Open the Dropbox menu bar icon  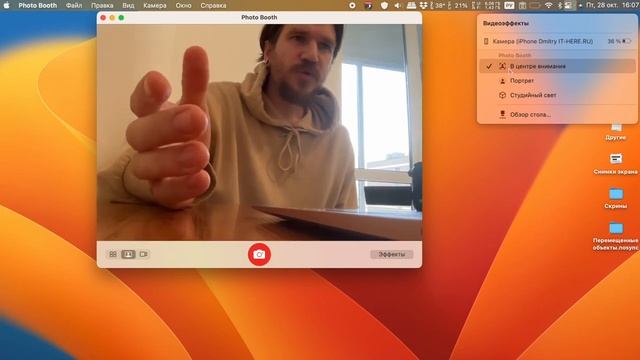click(x=424, y=5)
